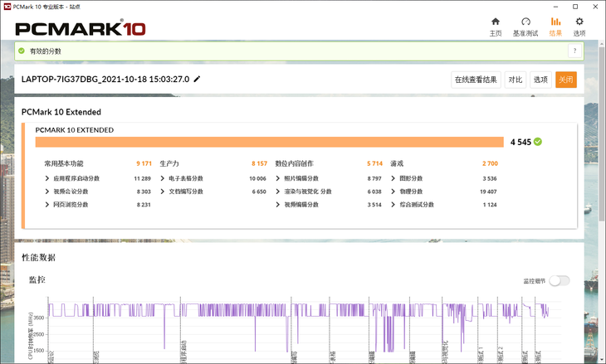This screenshot has width=606, height=364.
Task: Click the pencil icon to rename result
Action: [198, 80]
